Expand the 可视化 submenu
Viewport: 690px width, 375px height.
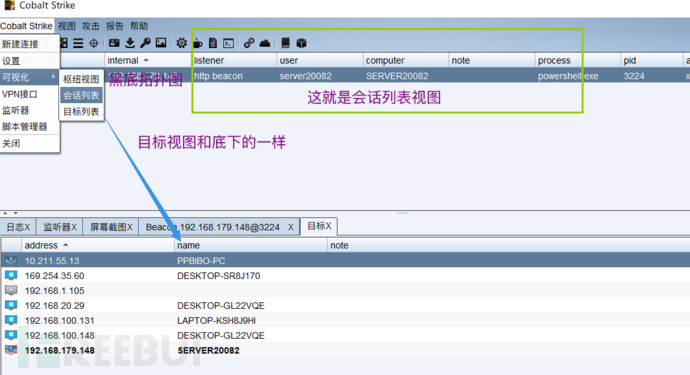[29, 77]
